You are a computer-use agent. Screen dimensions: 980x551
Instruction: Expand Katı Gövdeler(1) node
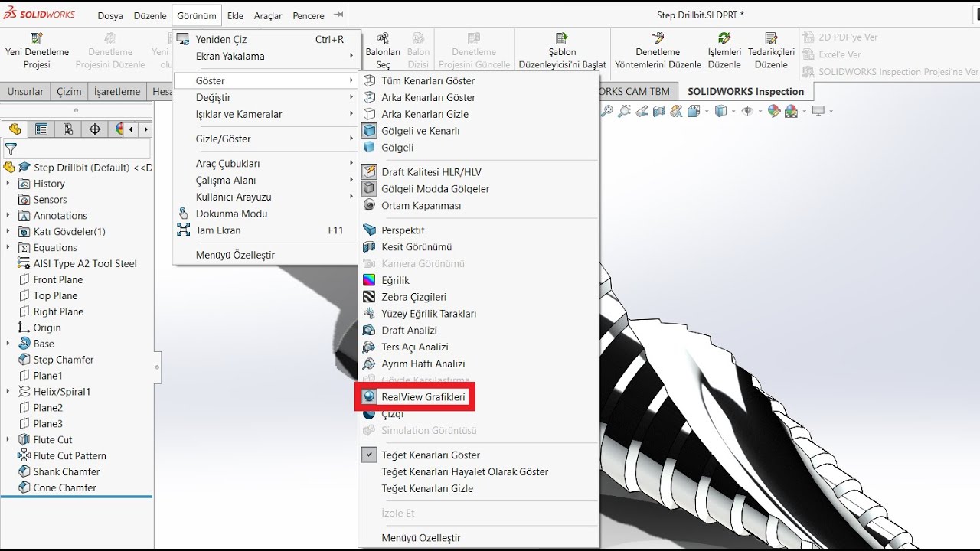pyautogui.click(x=8, y=232)
